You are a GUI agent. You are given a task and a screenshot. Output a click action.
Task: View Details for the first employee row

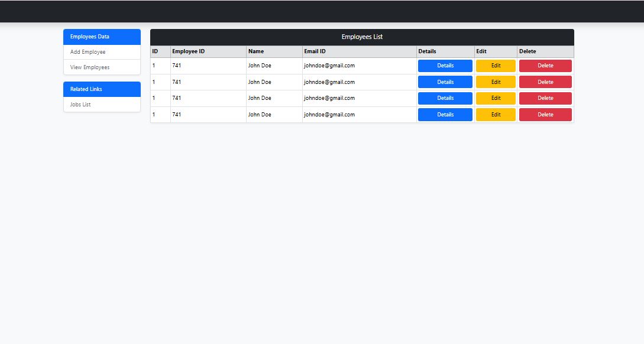coord(445,66)
